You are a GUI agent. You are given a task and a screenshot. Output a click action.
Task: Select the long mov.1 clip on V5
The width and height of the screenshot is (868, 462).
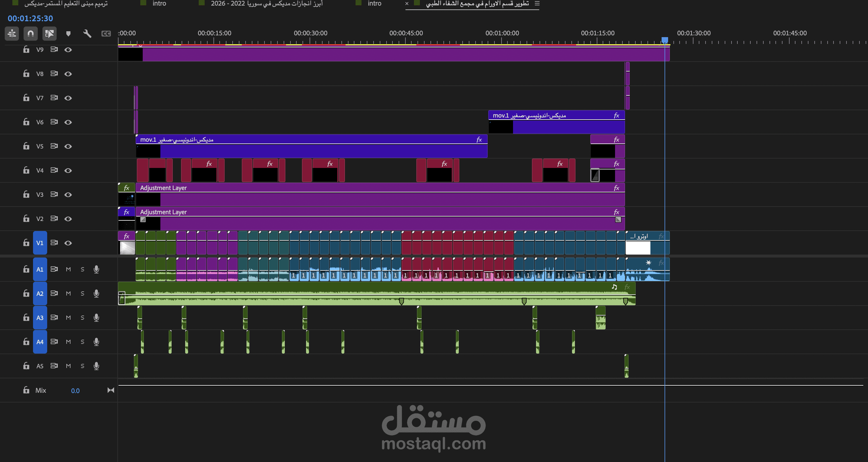point(312,146)
